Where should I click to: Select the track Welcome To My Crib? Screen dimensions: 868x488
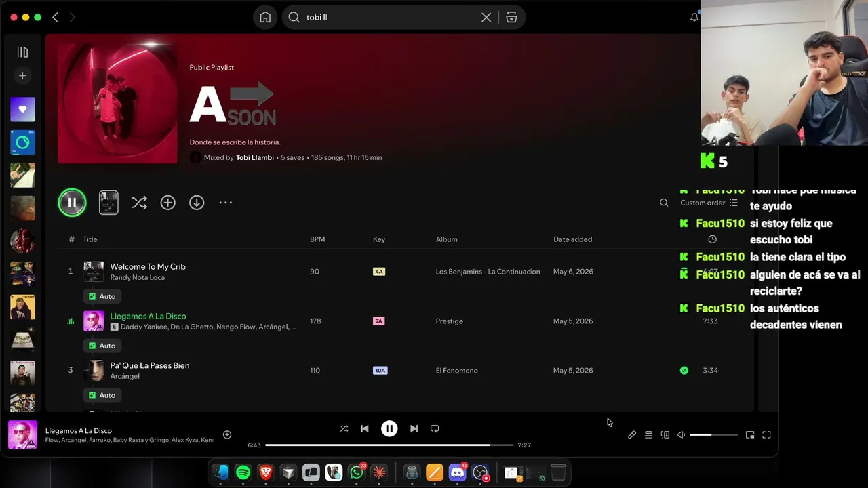[x=148, y=266]
